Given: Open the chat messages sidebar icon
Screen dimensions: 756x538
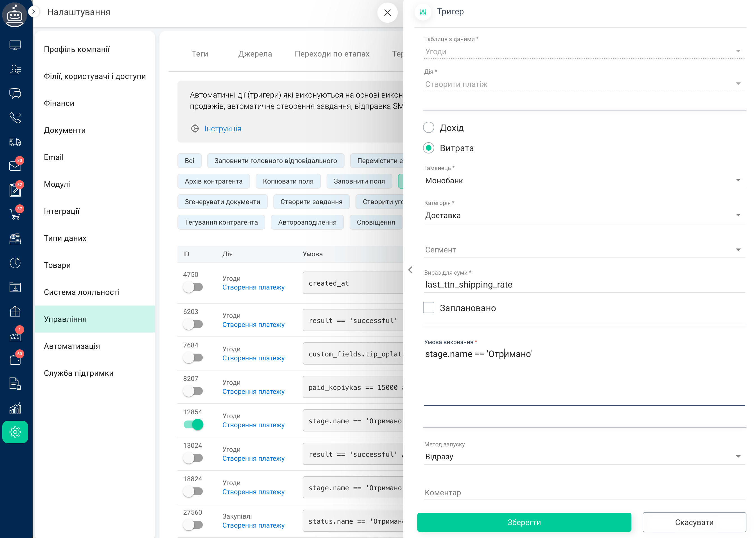Looking at the screenshot, I should click(15, 93).
